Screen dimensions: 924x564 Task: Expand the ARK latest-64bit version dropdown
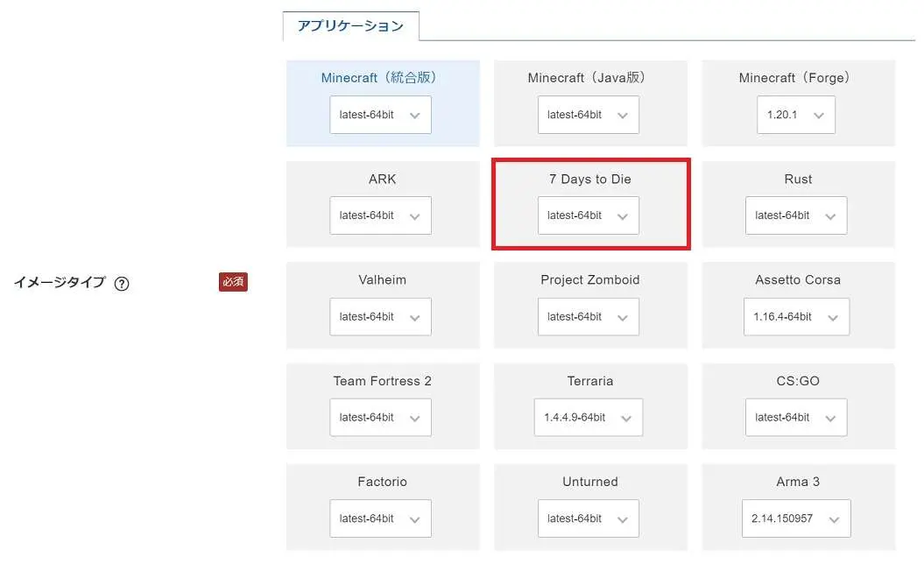tap(380, 215)
